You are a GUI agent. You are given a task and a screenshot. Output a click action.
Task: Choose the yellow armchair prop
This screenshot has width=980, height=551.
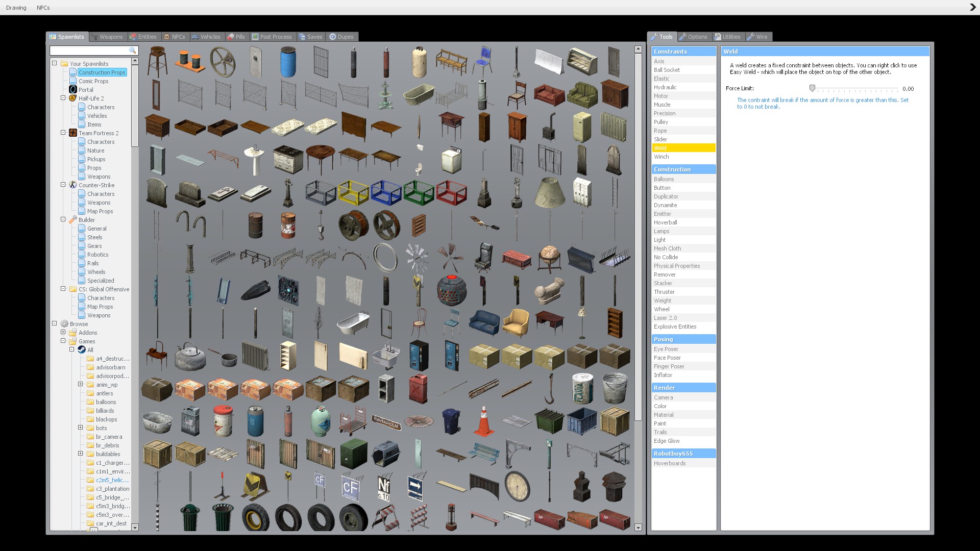tap(516, 323)
